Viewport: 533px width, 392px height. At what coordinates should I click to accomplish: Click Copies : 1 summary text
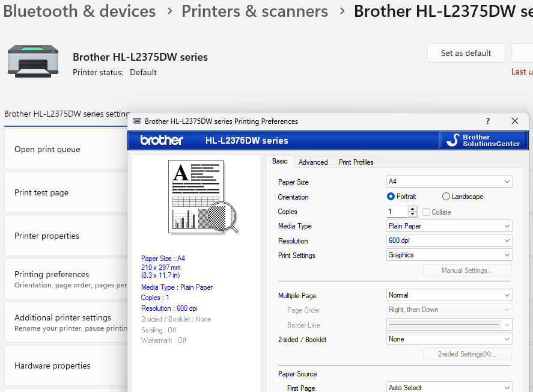[155, 298]
